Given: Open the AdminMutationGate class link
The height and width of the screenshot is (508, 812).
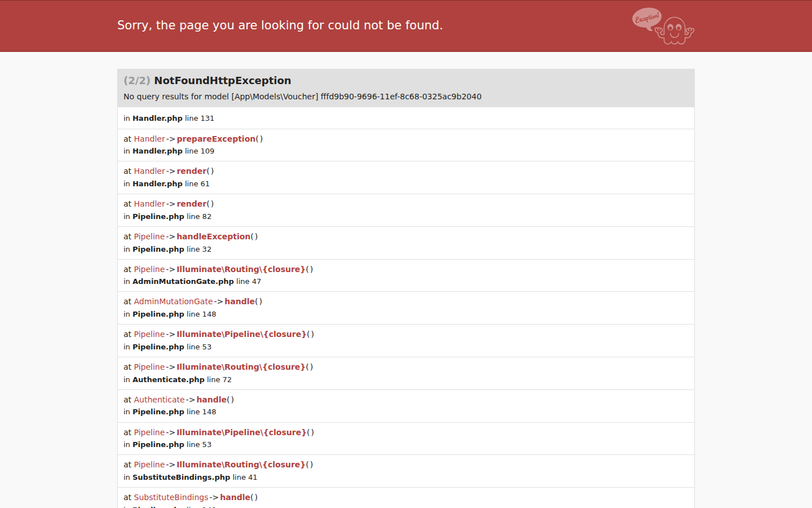Looking at the screenshot, I should click(x=173, y=301).
